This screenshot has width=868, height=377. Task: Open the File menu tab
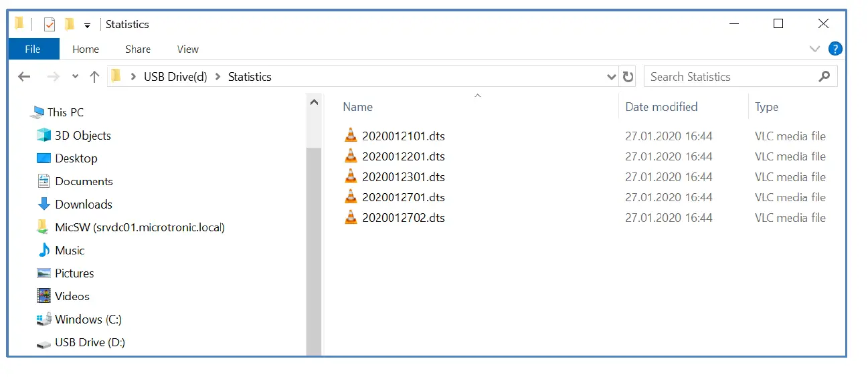(33, 49)
